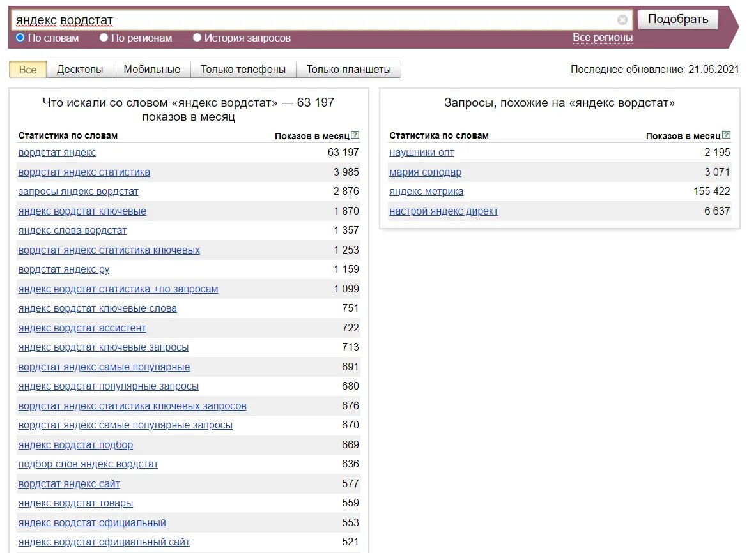Click the 'Запросы, похожие на' panel heading
This screenshot has height=553, width=756.
pos(559,103)
